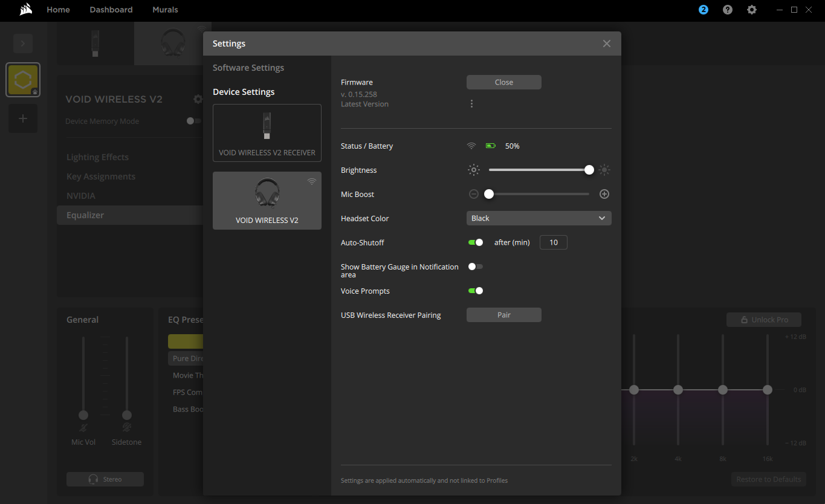Go to the Home tab
Viewport: 825px width, 504px height.
point(58,10)
